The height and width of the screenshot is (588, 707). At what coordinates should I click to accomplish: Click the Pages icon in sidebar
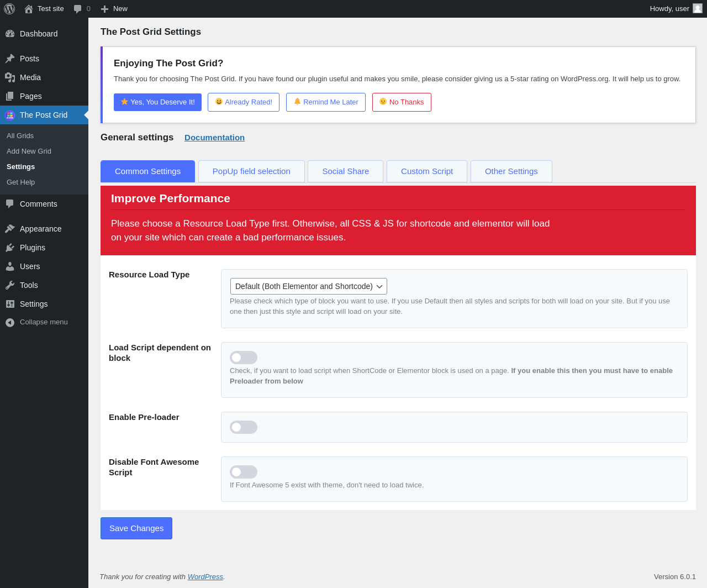click(10, 96)
